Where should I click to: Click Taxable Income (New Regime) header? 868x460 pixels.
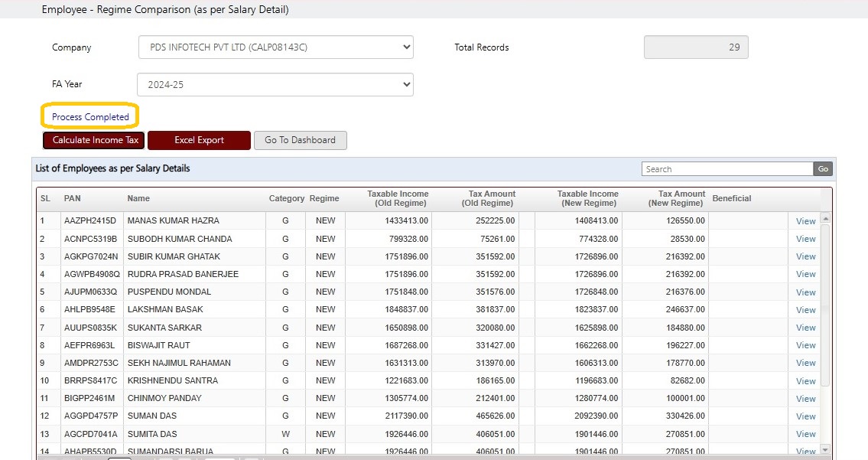[x=588, y=198]
